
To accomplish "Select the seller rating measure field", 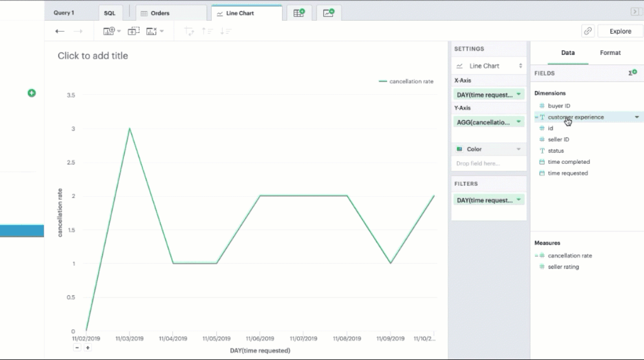I will (563, 267).
